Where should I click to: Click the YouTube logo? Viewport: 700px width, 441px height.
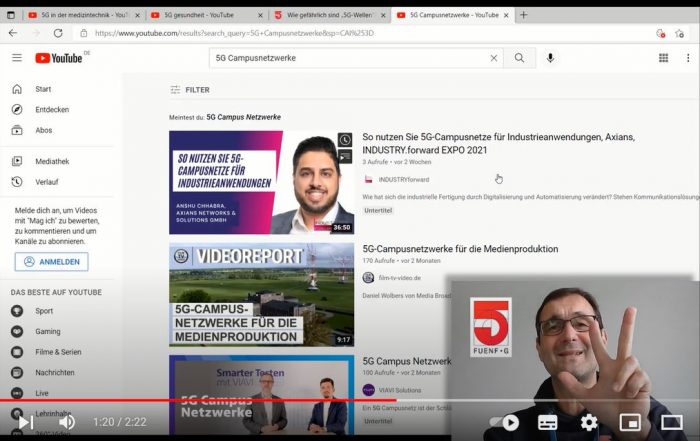[59, 58]
